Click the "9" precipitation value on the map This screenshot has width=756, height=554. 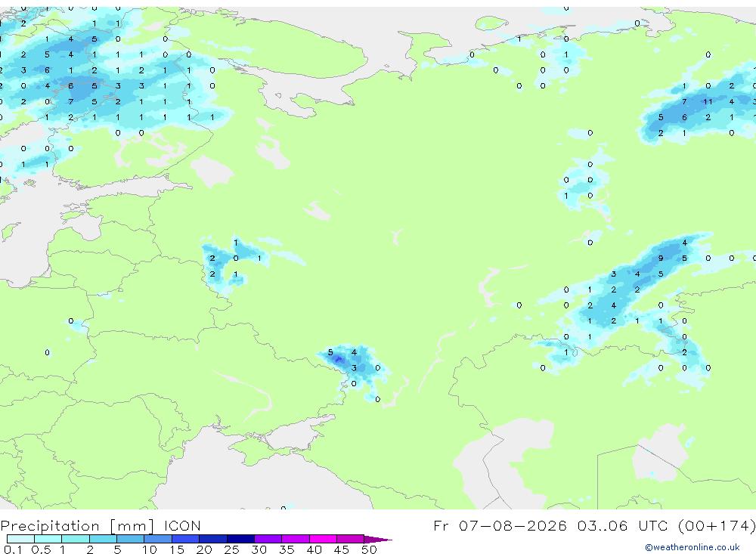[661, 258]
